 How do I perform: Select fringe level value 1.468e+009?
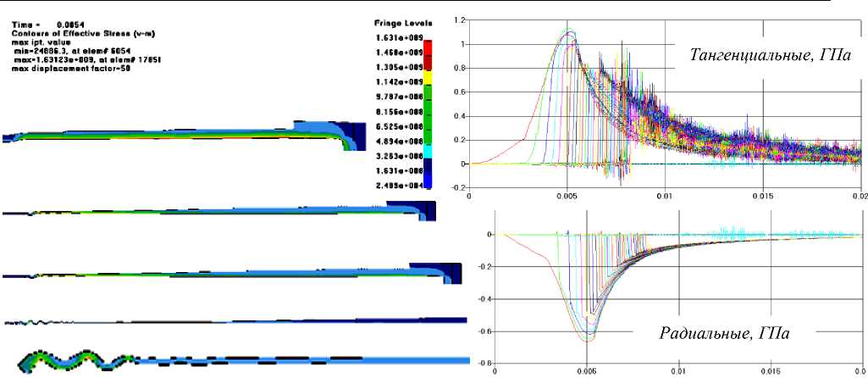[x=400, y=53]
